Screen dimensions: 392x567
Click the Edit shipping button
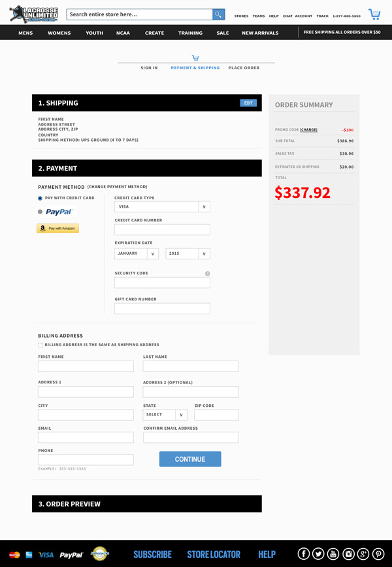(x=248, y=103)
